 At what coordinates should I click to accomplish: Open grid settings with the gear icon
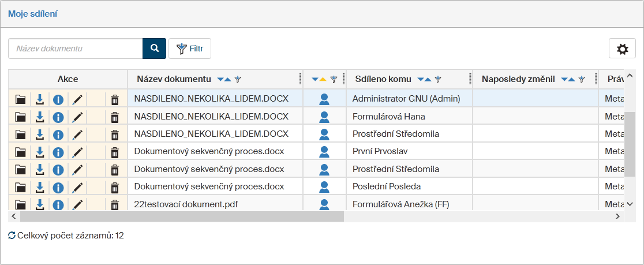(622, 49)
